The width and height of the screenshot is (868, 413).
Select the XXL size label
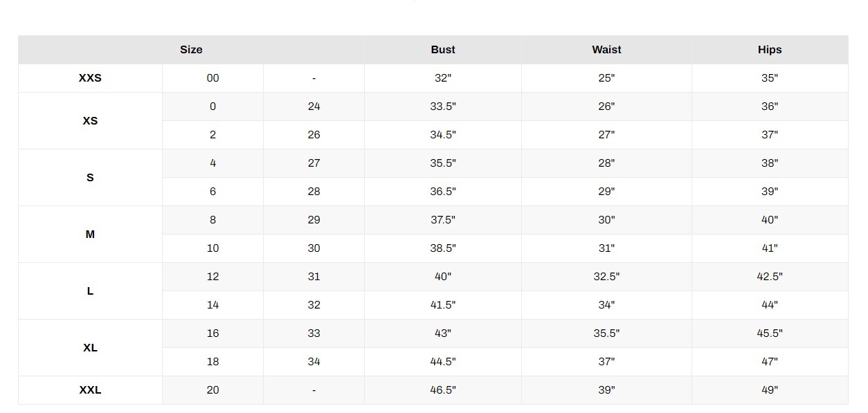pos(90,390)
